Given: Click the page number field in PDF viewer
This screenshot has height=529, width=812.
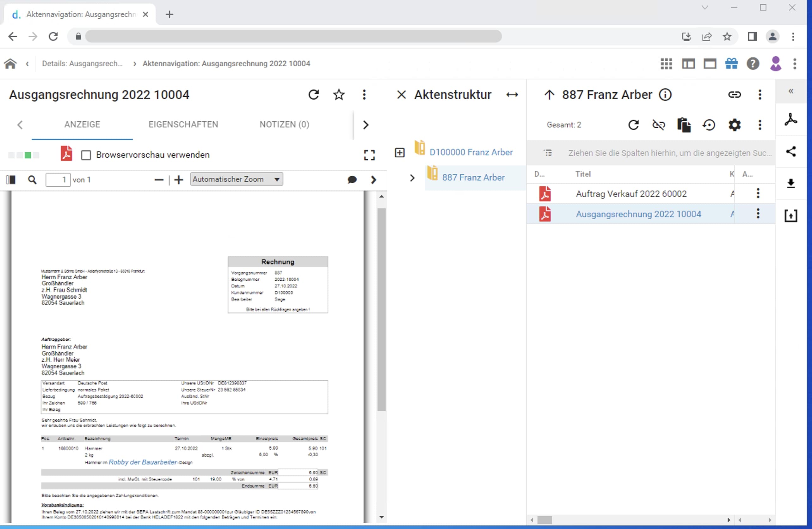Looking at the screenshot, I should 58,180.
